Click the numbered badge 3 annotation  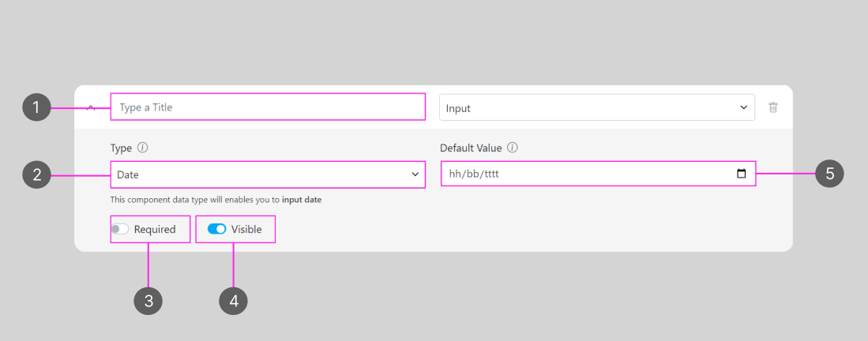[148, 301]
